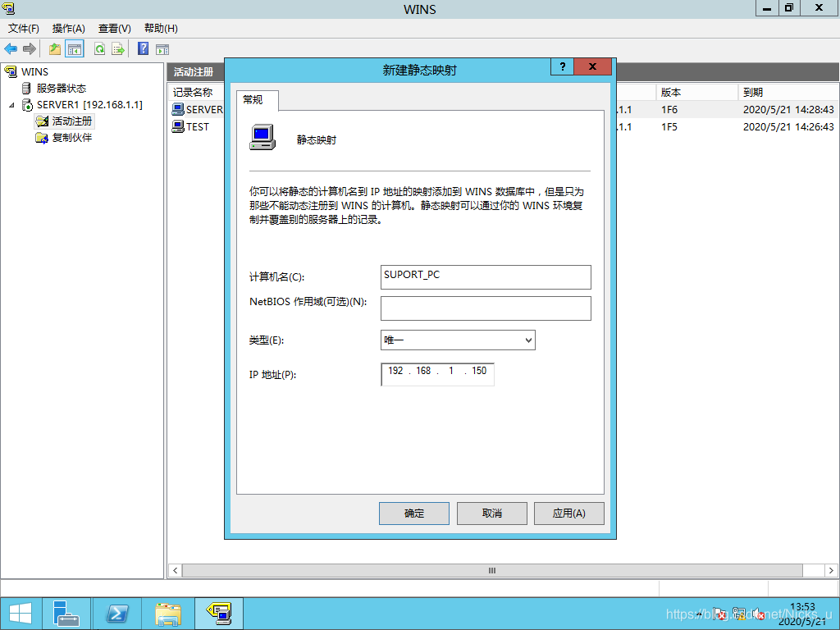Select the WINS root node icon
This screenshot has width=840, height=630.
(11, 72)
